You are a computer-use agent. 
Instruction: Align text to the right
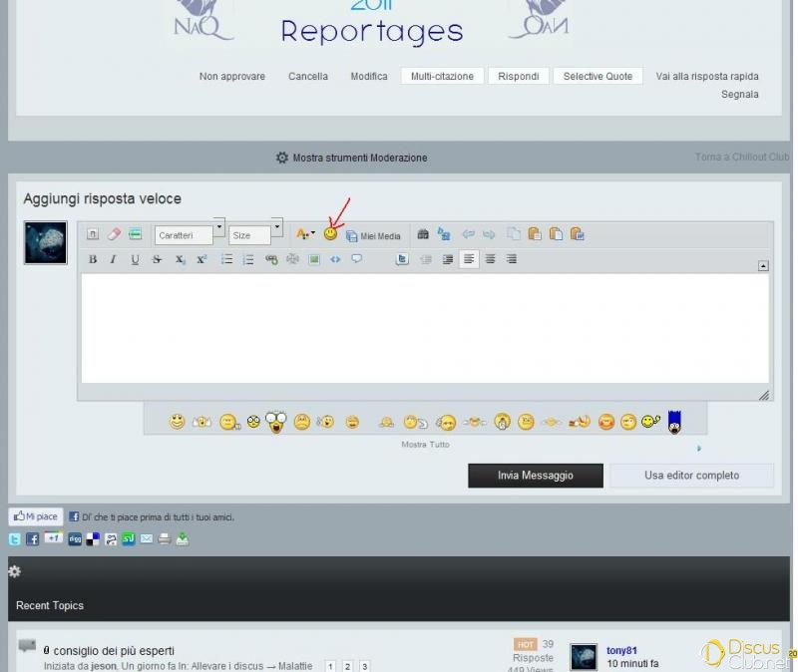point(512,259)
